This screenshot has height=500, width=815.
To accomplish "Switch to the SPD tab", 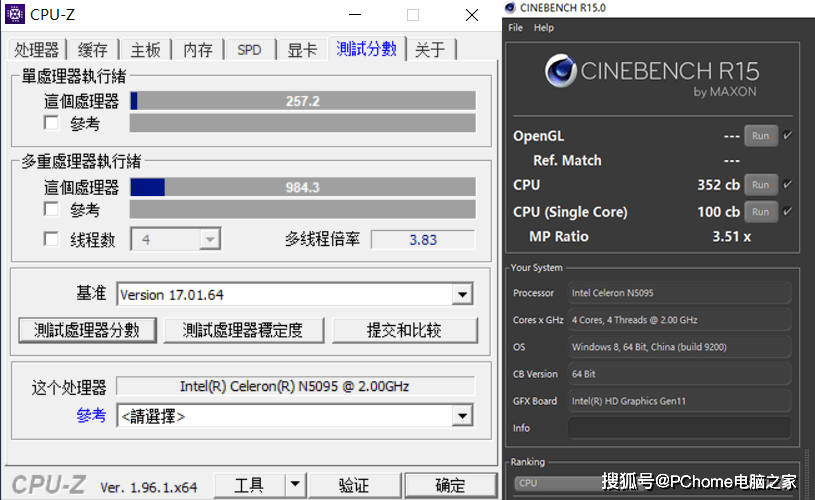I will 249,50.
